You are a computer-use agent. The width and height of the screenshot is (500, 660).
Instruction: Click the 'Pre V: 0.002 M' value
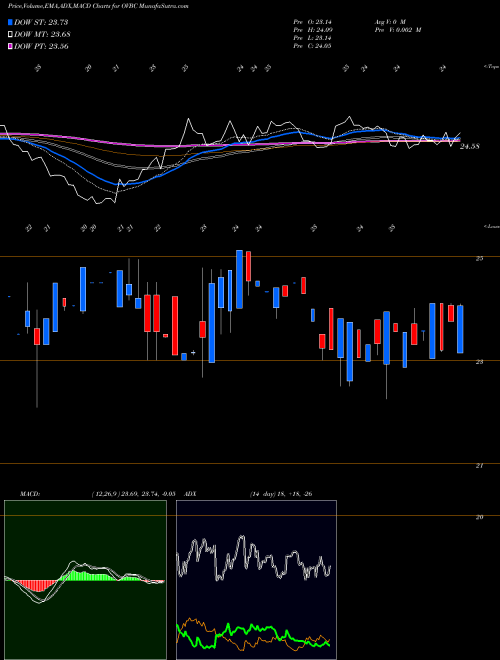point(398,30)
